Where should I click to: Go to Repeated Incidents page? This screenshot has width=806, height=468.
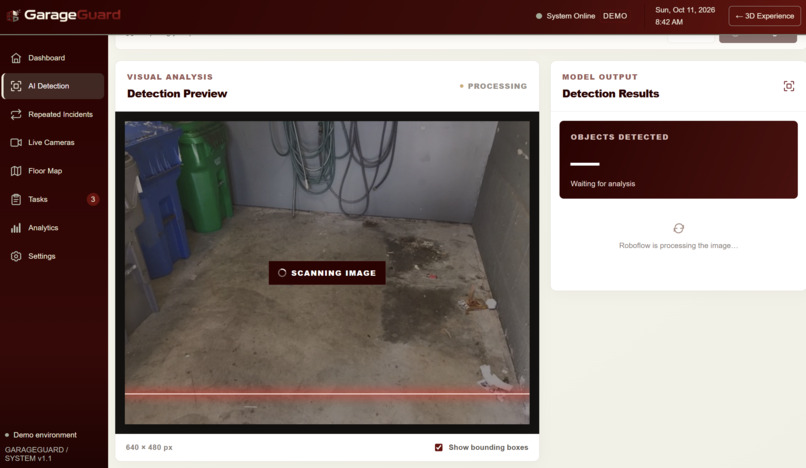[x=53, y=114]
